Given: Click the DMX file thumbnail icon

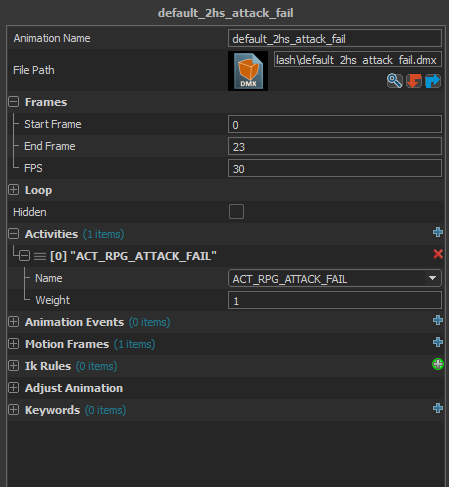Looking at the screenshot, I should 248,71.
